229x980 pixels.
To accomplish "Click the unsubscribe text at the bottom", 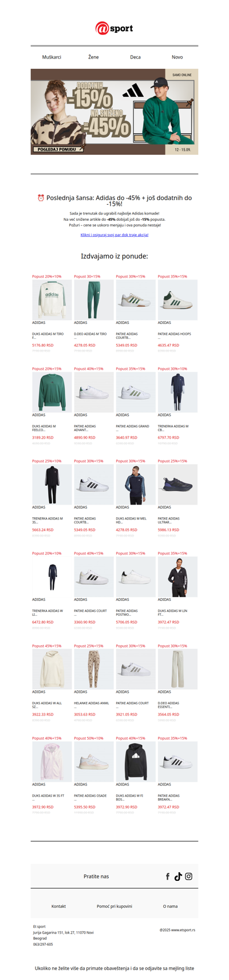I will (114, 968).
